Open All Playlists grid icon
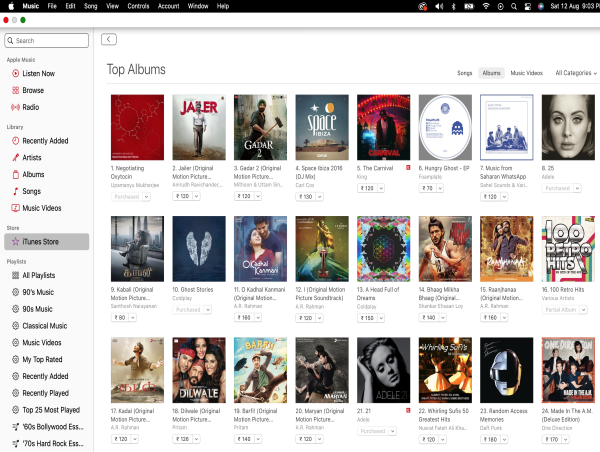 pyautogui.click(x=15, y=276)
